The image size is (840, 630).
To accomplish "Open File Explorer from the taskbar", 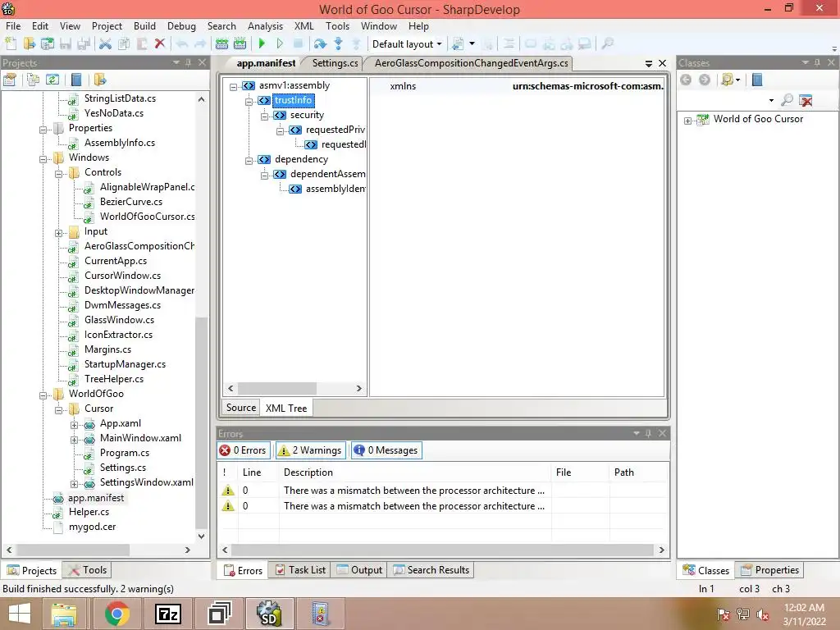I will (64, 614).
